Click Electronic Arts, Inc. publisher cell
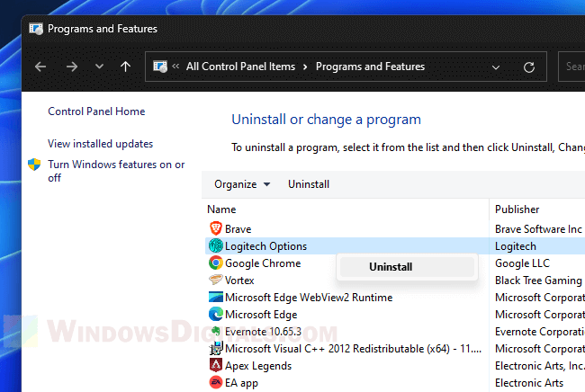This screenshot has height=392, width=585. tap(539, 366)
